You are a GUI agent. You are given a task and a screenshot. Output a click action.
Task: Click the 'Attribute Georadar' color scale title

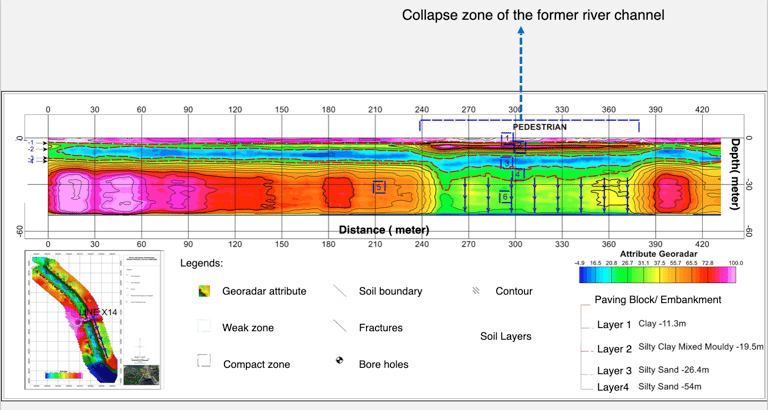tap(658, 254)
